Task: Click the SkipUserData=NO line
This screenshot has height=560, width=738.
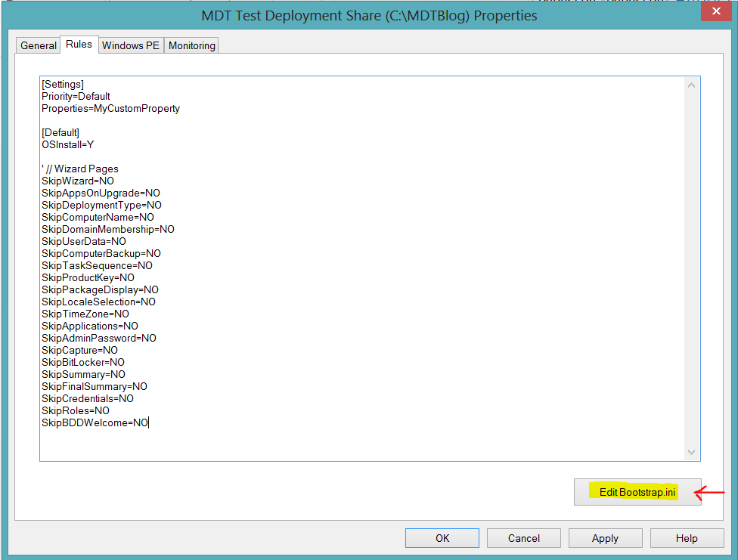Action: [84, 242]
